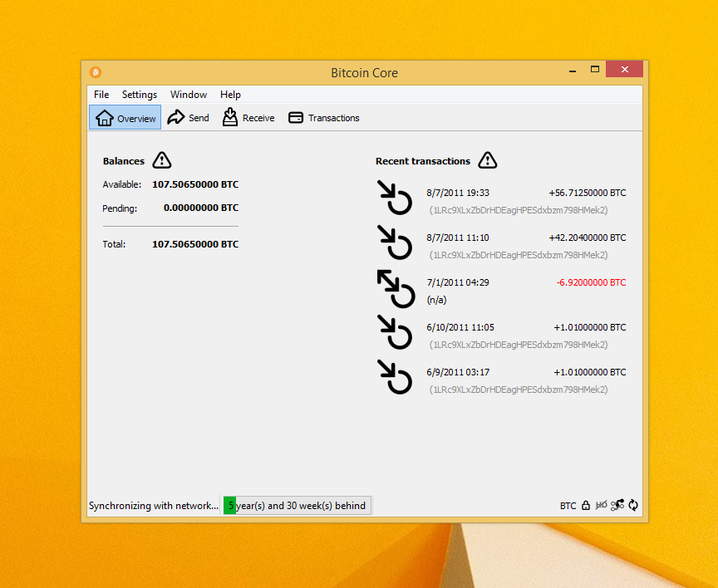The image size is (718, 588).
Task: Switch to the Receive tab
Action: pos(248,118)
